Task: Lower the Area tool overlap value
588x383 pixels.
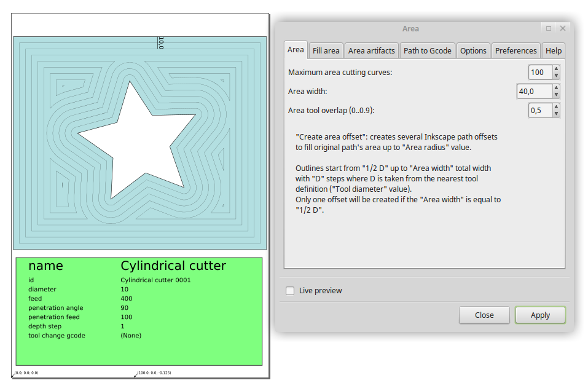Action: coord(556,114)
